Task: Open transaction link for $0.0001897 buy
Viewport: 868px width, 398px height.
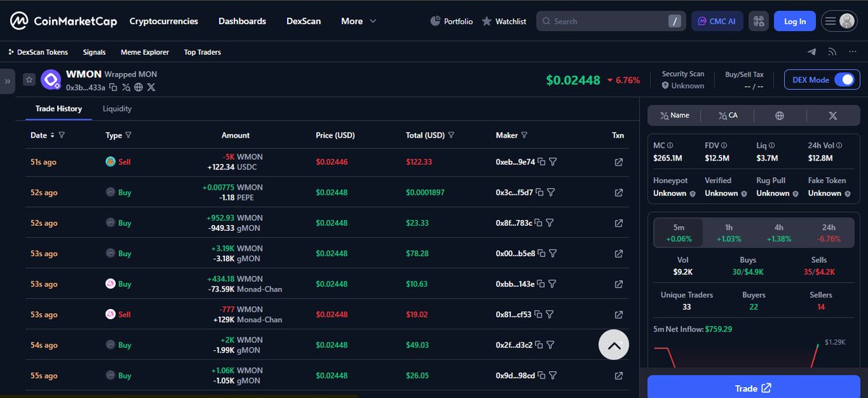Action: 618,192
